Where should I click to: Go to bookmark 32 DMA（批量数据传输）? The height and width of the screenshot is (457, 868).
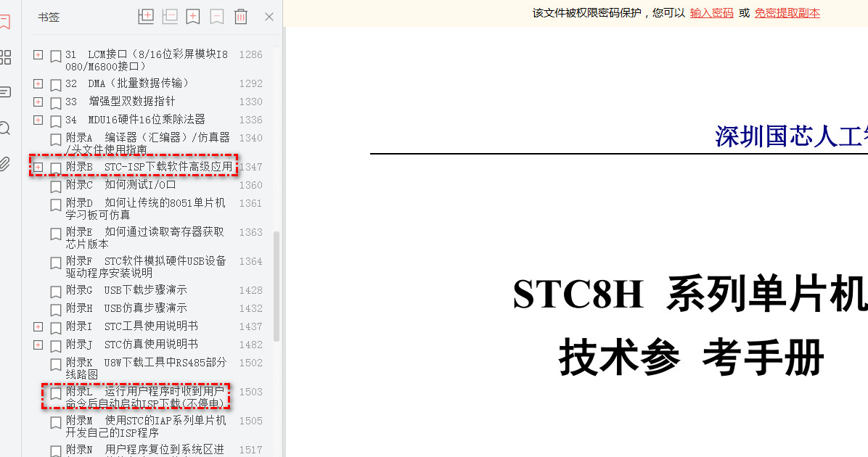[127, 83]
